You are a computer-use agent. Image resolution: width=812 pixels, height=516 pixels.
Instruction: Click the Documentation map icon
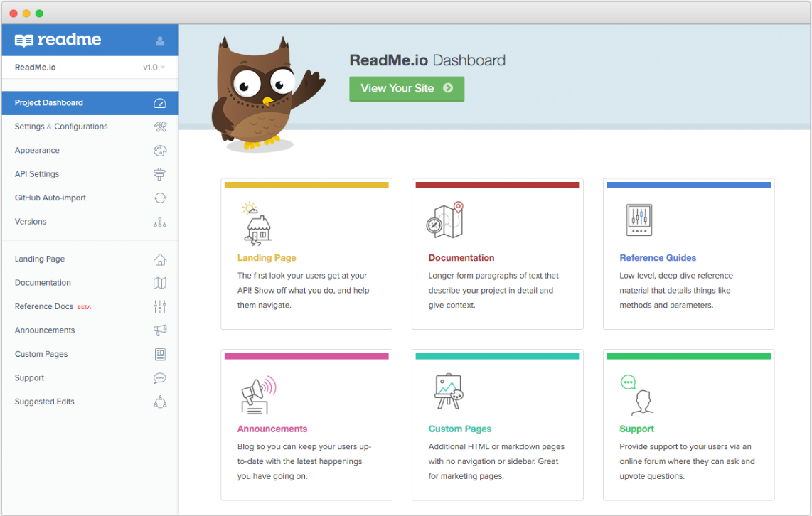click(159, 283)
